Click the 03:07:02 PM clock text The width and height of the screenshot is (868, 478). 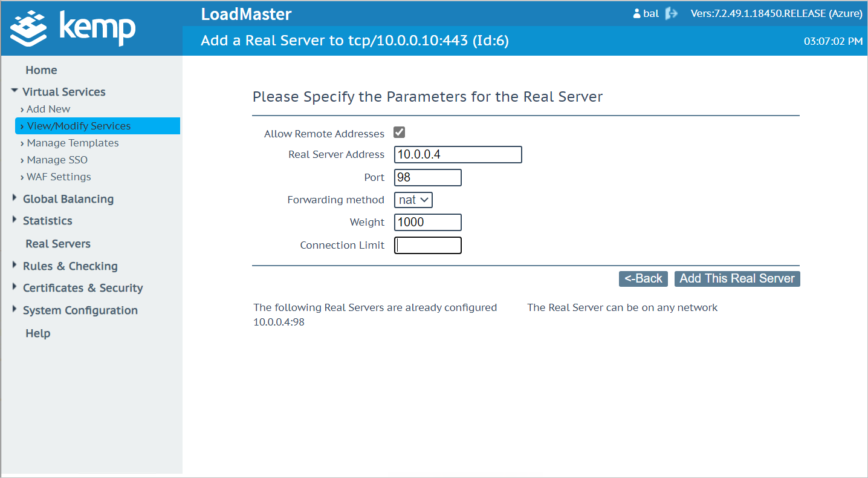(833, 42)
